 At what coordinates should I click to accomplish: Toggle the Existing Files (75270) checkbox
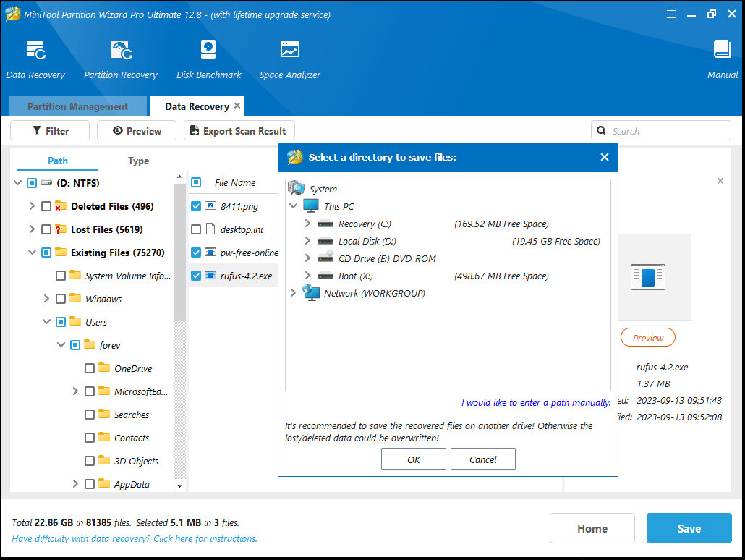tap(46, 253)
